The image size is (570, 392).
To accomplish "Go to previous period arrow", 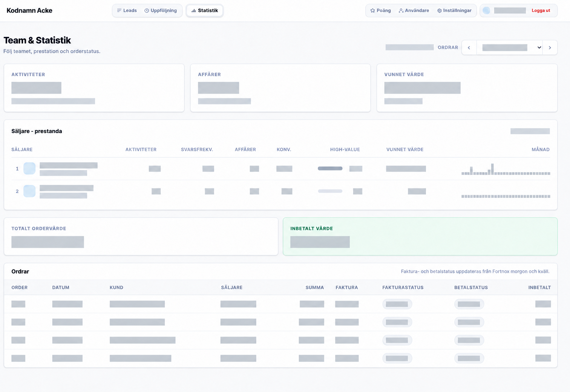I will (x=469, y=47).
